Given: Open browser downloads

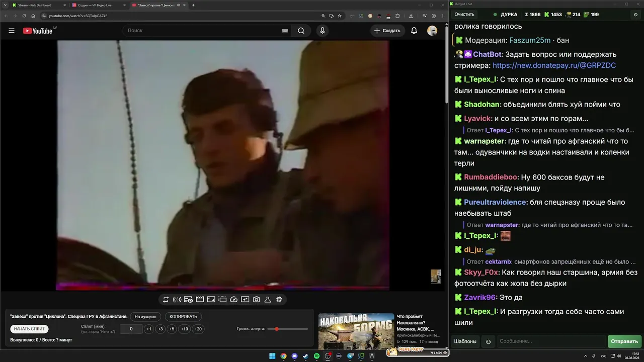Looking at the screenshot, I should click(411, 16).
